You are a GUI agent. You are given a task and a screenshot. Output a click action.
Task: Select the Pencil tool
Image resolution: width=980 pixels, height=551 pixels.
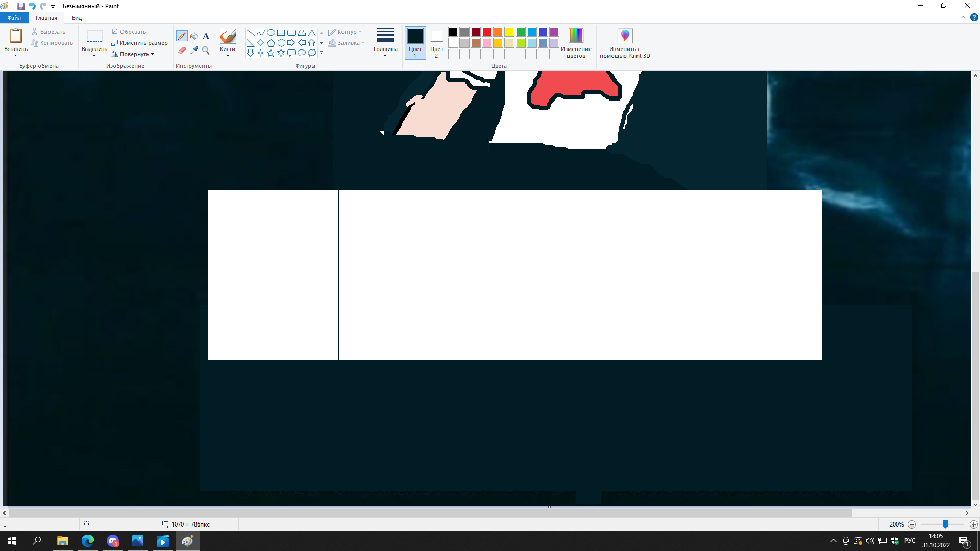pos(182,36)
